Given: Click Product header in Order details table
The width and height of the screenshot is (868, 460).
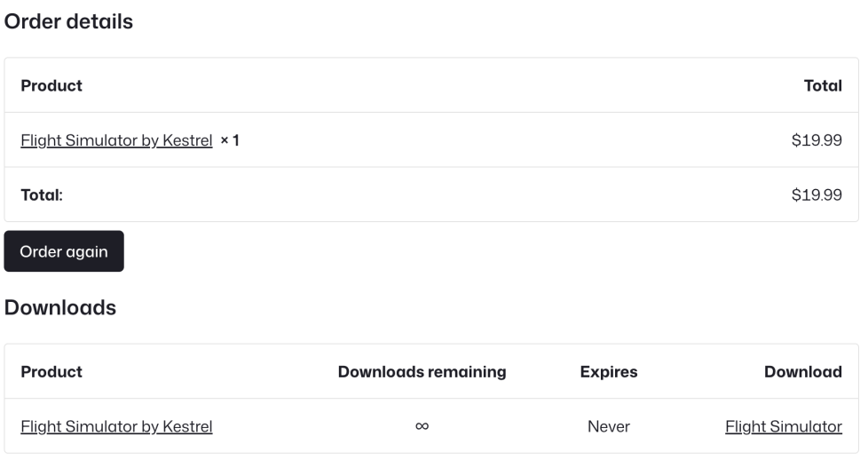Looking at the screenshot, I should [51, 85].
